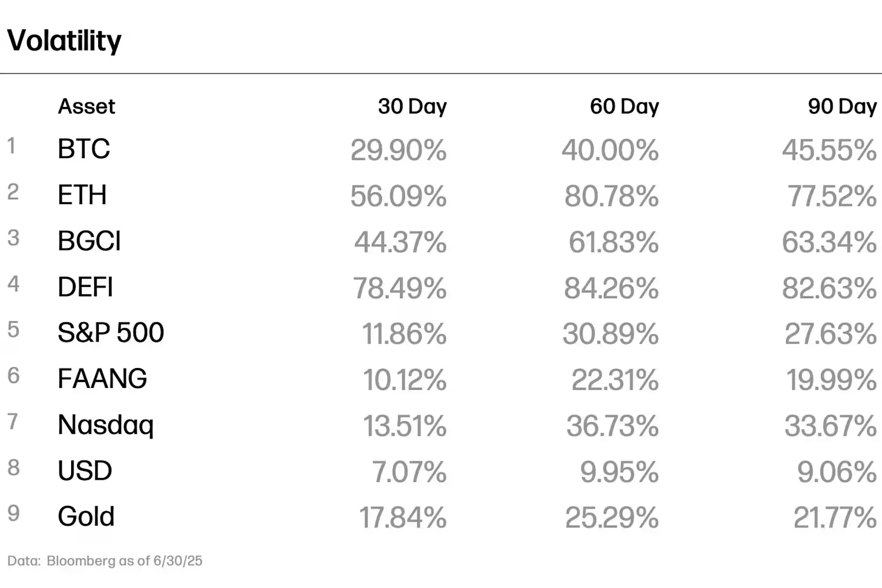Select the Nasdaq row label
The width and height of the screenshot is (882, 588).
coord(106,425)
